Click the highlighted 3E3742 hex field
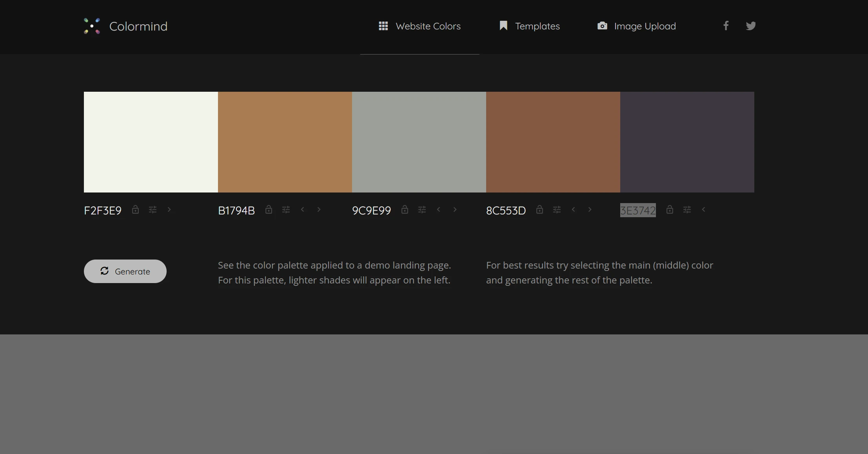Viewport: 868px width, 454px height. click(x=637, y=211)
